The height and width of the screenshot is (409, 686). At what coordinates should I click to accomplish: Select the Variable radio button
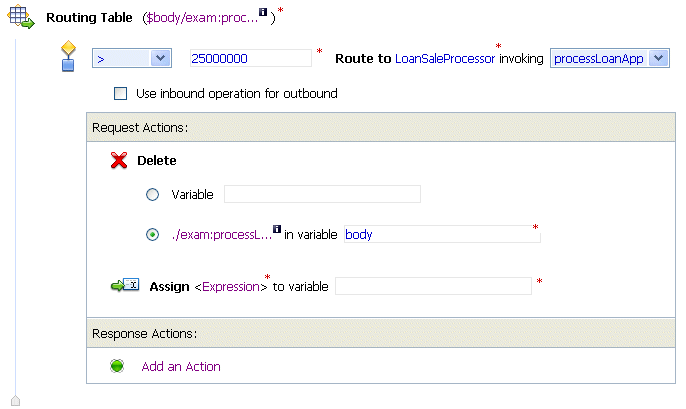(152, 195)
